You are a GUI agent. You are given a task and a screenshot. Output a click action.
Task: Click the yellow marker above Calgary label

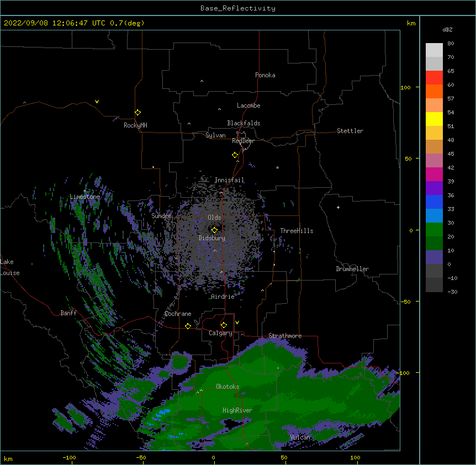(224, 325)
